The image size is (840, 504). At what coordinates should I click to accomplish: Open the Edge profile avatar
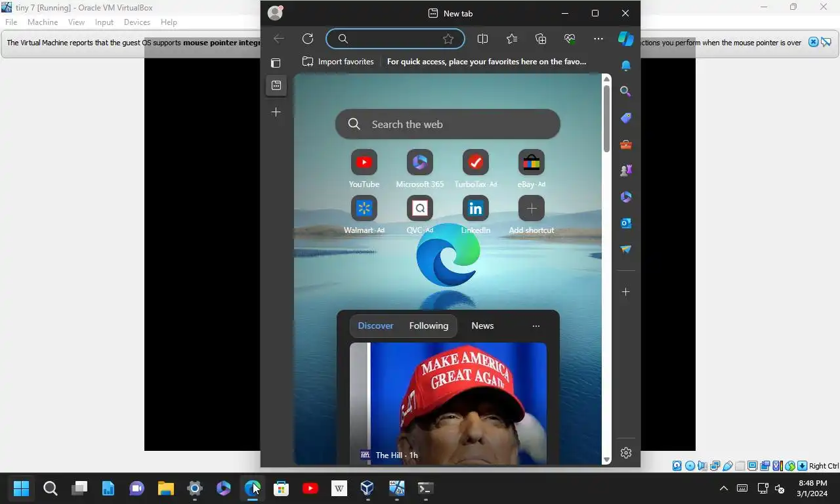[x=276, y=13]
